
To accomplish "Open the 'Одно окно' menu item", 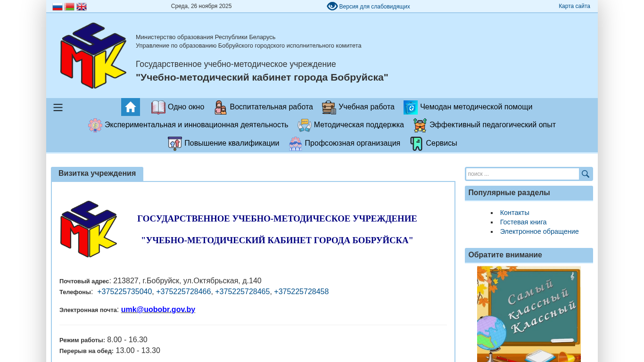I will [186, 107].
